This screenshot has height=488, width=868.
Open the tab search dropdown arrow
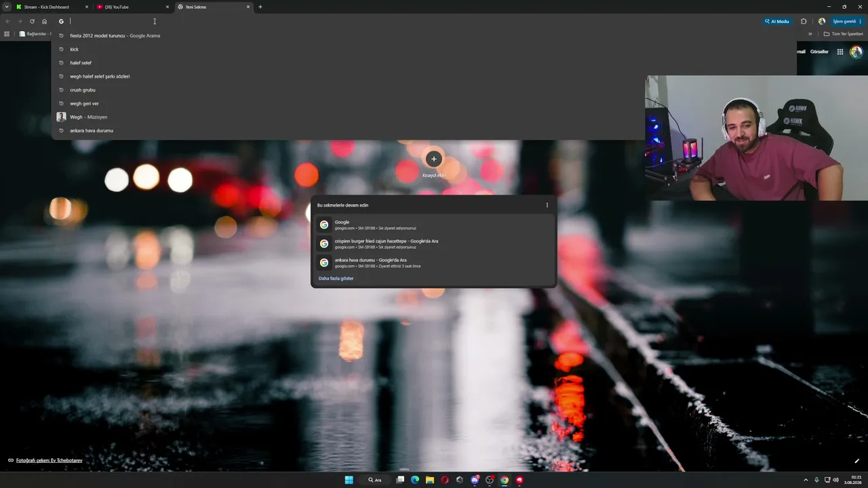coord(7,7)
